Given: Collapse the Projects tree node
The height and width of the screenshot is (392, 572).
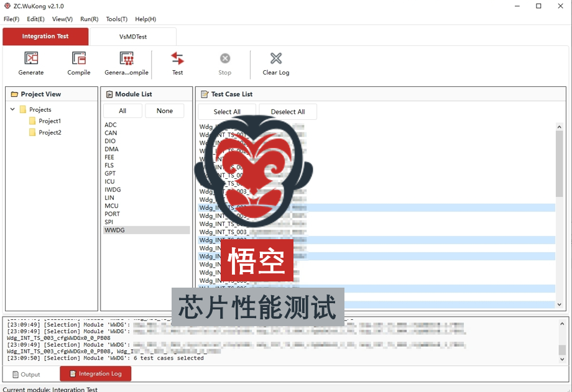Looking at the screenshot, I should [12, 109].
